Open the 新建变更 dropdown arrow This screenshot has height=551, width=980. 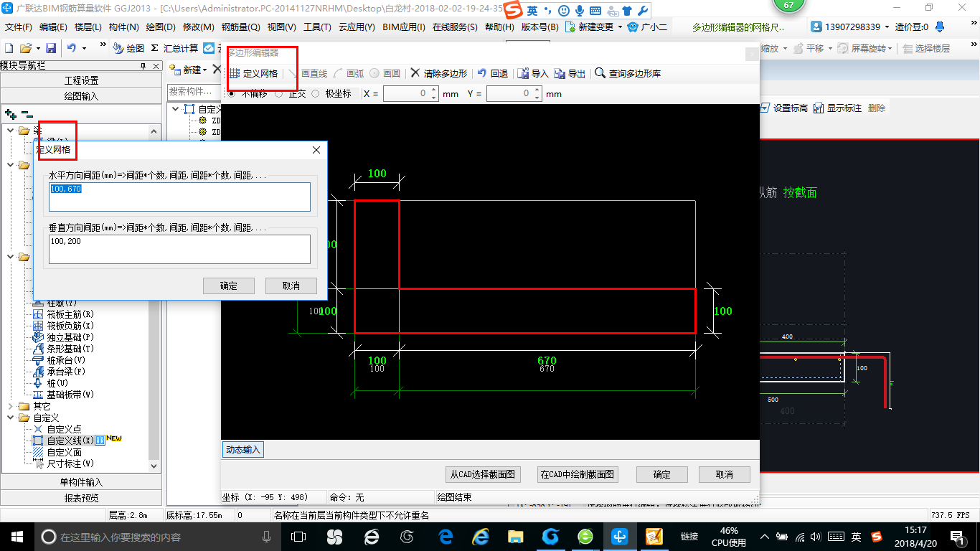pos(618,27)
